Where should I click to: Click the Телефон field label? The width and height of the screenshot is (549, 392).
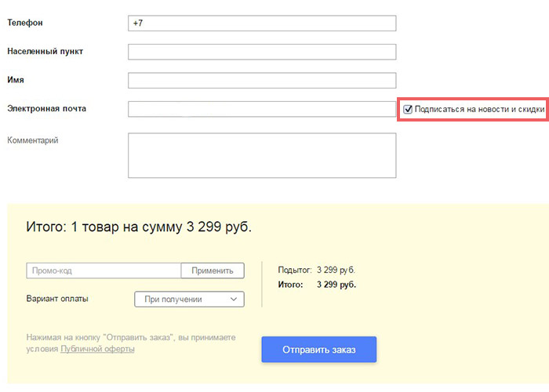(x=25, y=23)
